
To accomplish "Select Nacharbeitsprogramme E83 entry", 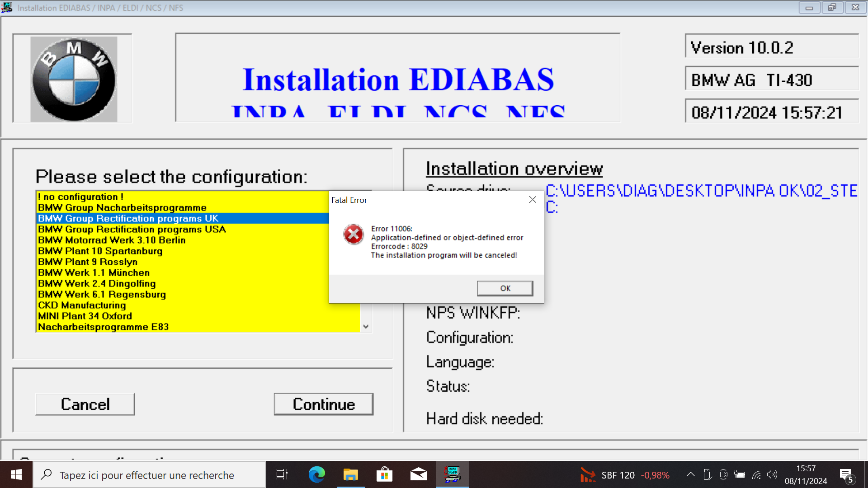I will pyautogui.click(x=198, y=327).
